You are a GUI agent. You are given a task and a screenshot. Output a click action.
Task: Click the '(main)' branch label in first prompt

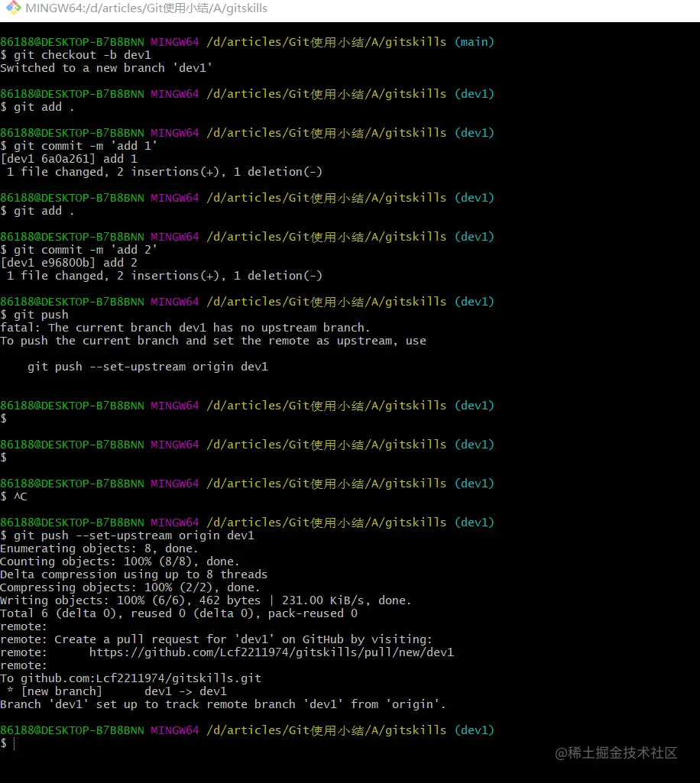point(474,42)
